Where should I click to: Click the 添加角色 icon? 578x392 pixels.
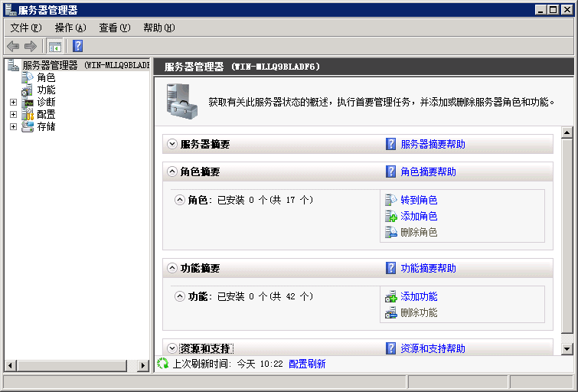(390, 216)
